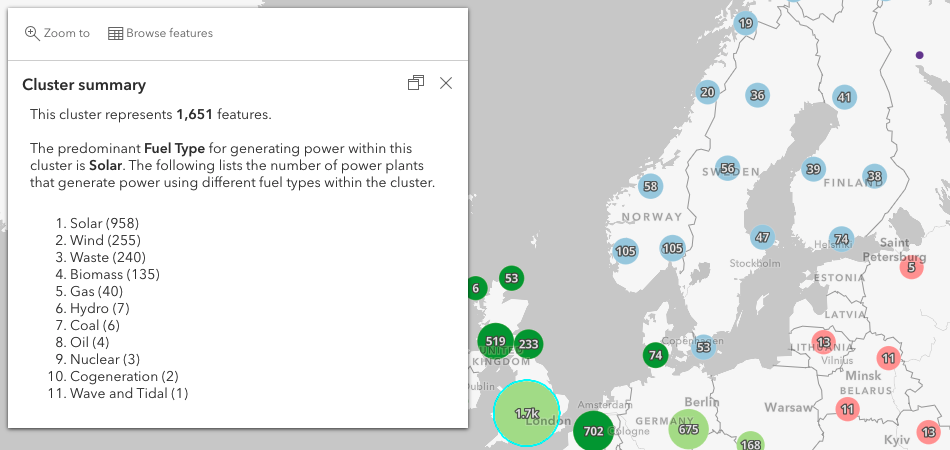The image size is (950, 450).
Task: Select the 5 cluster near Saint Petersburg
Action: pos(911,267)
